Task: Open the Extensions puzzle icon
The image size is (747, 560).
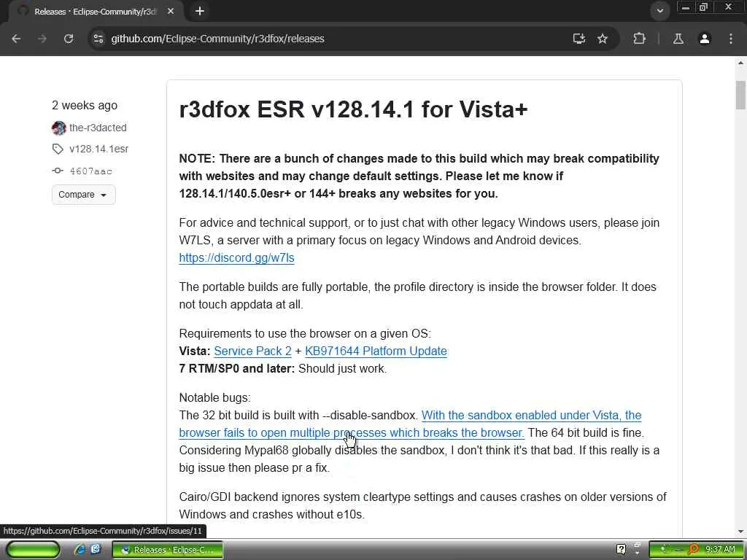Action: coord(639,39)
